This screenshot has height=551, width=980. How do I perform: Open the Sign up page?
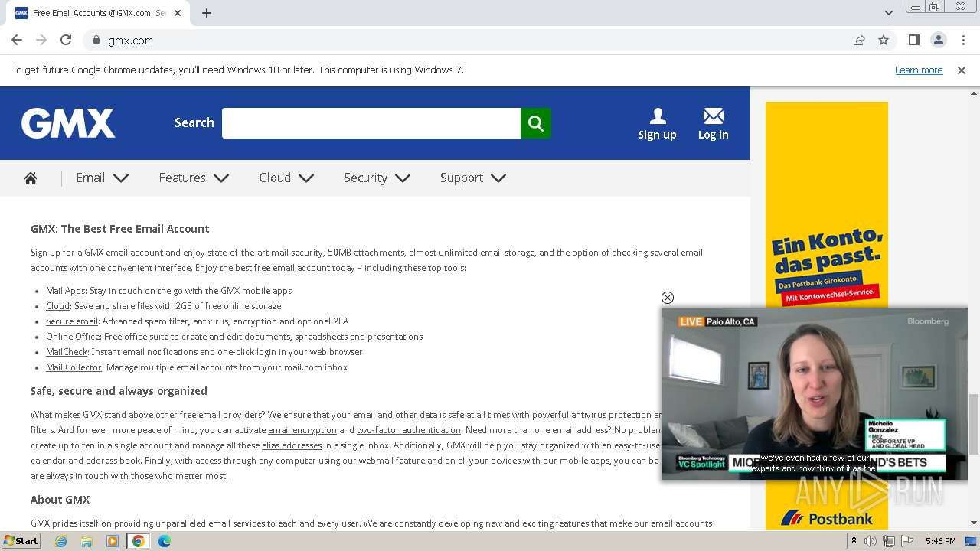[x=658, y=124]
